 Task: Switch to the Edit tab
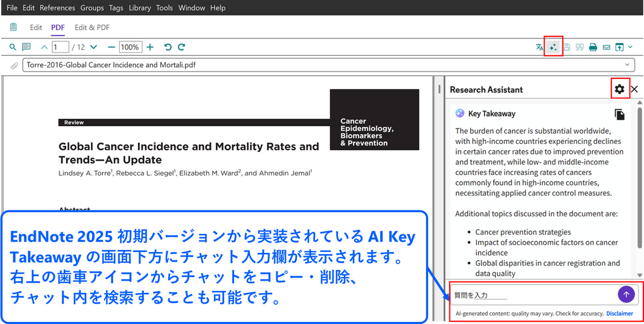click(36, 27)
